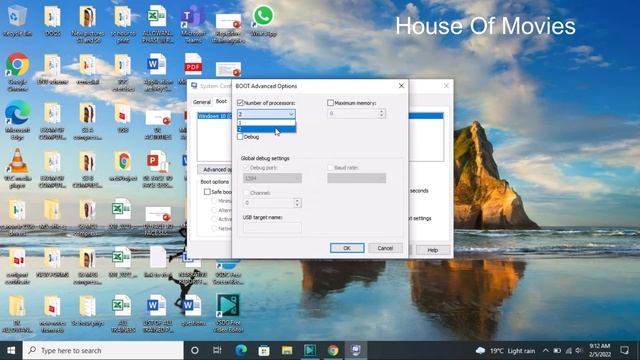
Task: Show hidden system tray icons chevron
Action: coord(546,351)
